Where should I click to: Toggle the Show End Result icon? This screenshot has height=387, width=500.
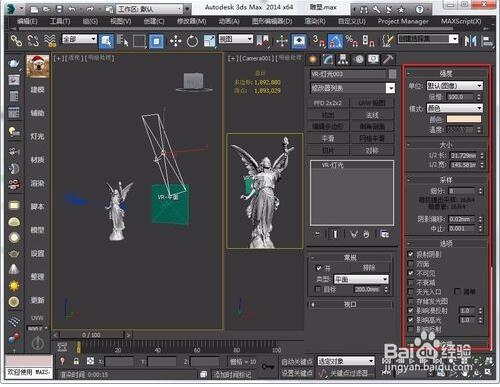[335, 234]
